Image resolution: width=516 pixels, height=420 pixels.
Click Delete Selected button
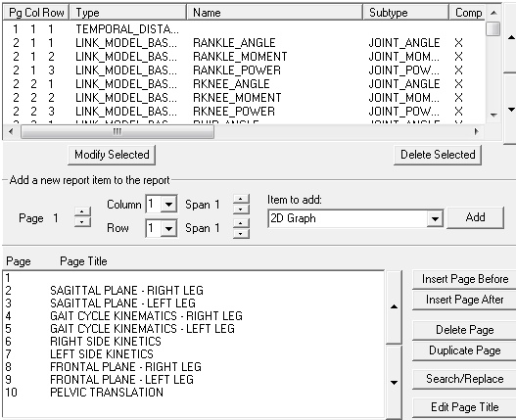(x=438, y=155)
